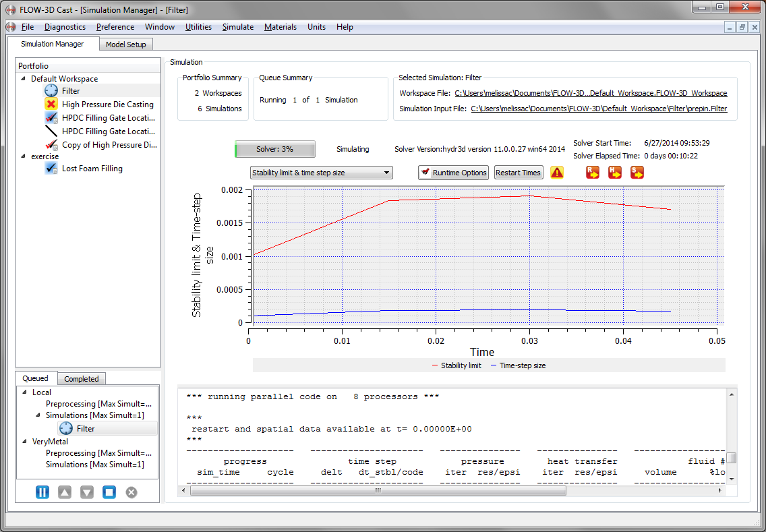Open the Workspace File path link
The height and width of the screenshot is (532, 766).
(x=591, y=93)
